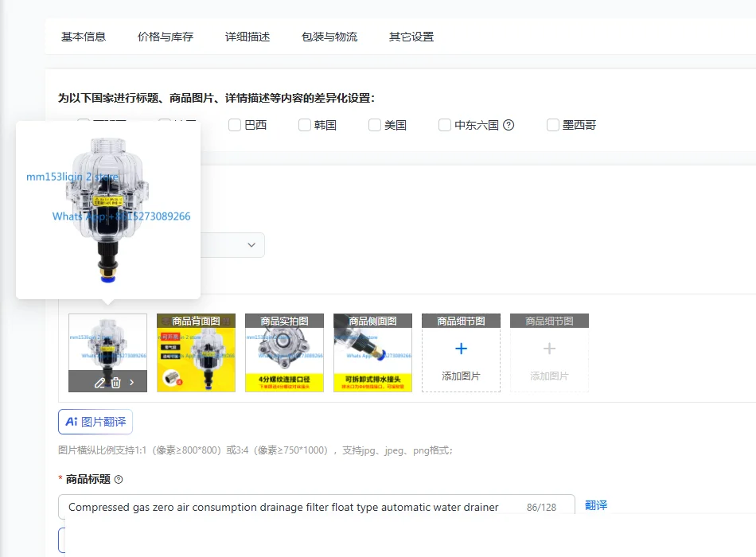Click the enlarged product preview image

pos(108,210)
